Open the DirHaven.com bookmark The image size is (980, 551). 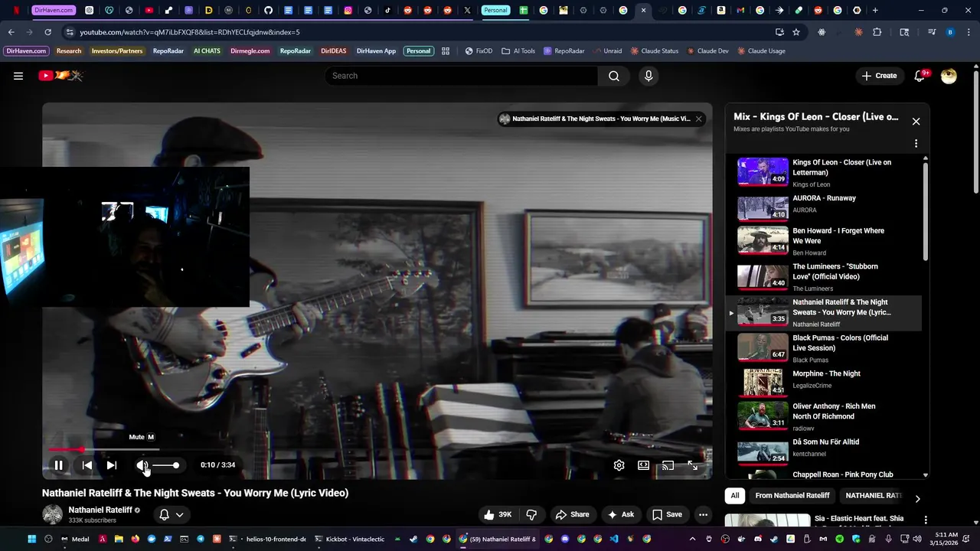pos(27,51)
